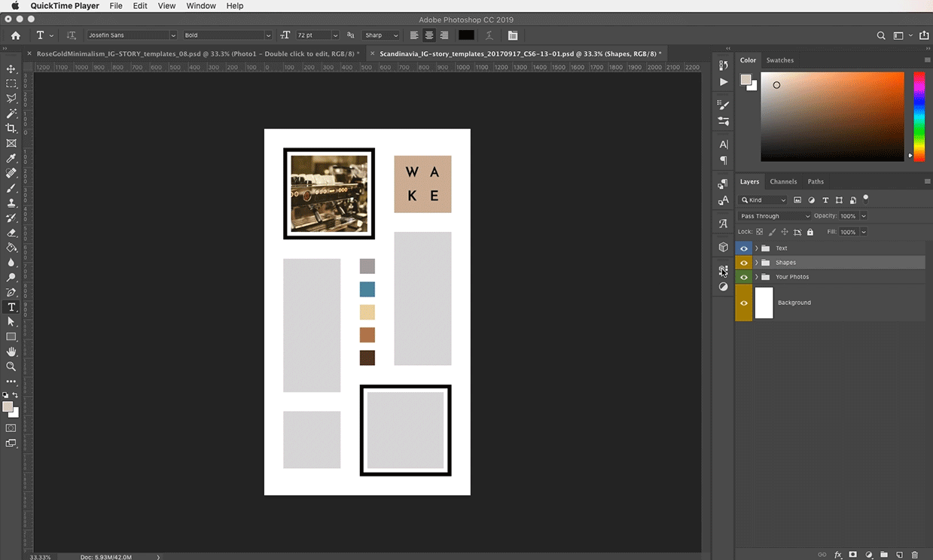Viewport: 933px width, 560px height.
Task: Pick the Zoom tool
Action: (x=11, y=367)
